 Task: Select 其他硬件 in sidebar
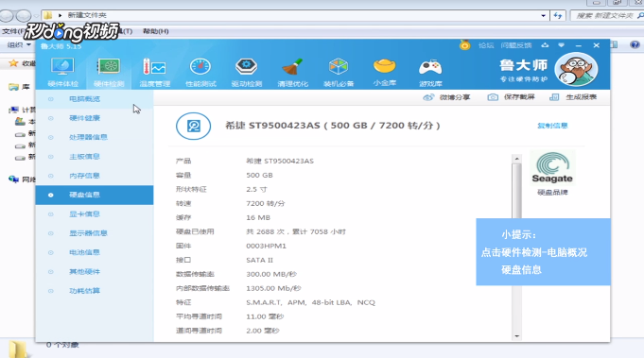95,272
